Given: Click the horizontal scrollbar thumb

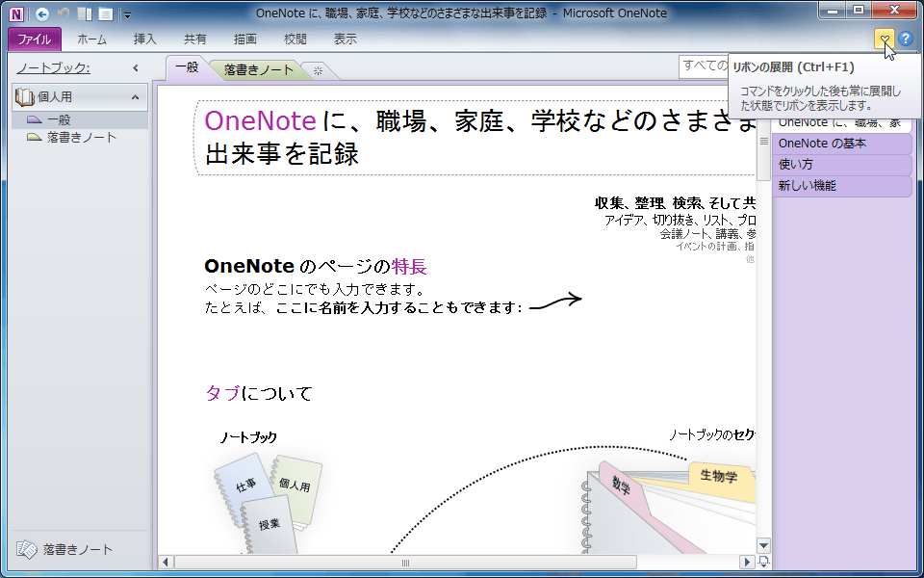Looking at the screenshot, I should [405, 563].
